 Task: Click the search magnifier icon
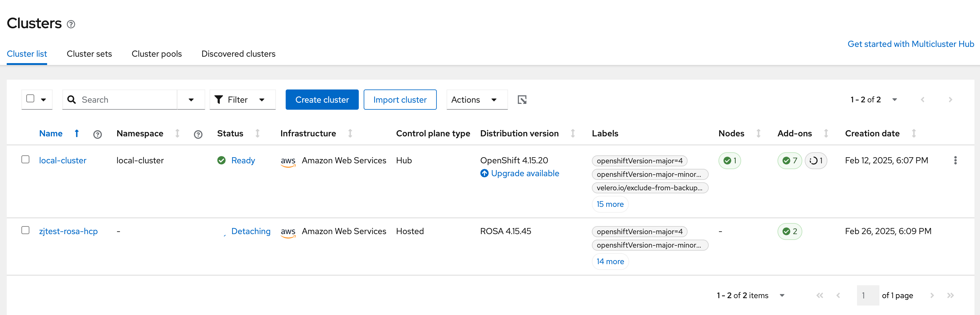coord(72,100)
